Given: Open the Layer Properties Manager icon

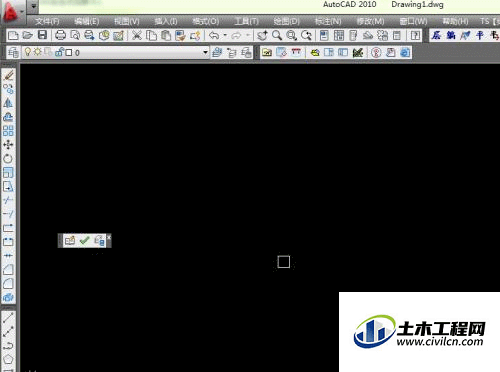Looking at the screenshot, I should [13, 52].
